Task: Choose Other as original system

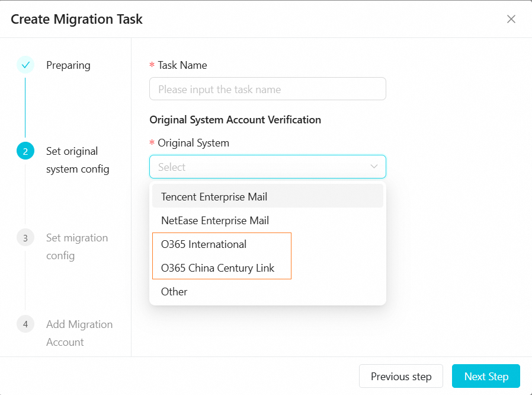Action: click(175, 292)
